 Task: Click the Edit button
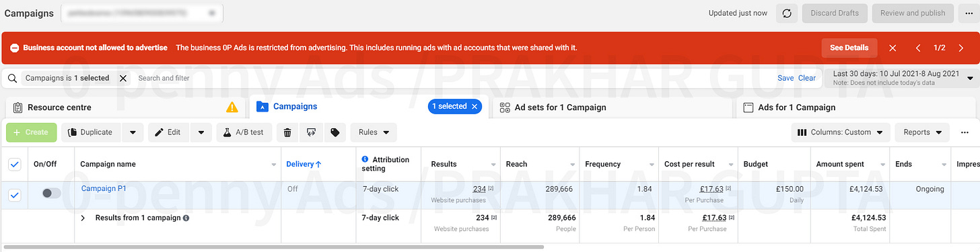[169, 132]
